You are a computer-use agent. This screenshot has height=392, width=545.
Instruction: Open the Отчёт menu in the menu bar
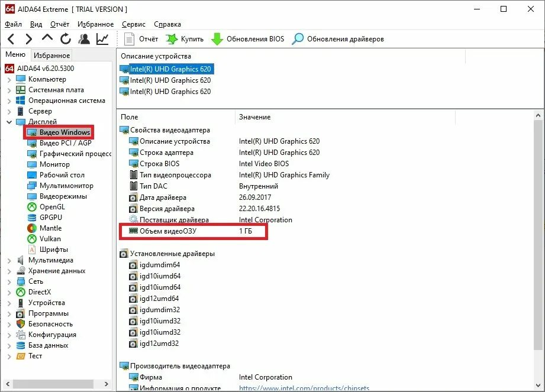60,24
